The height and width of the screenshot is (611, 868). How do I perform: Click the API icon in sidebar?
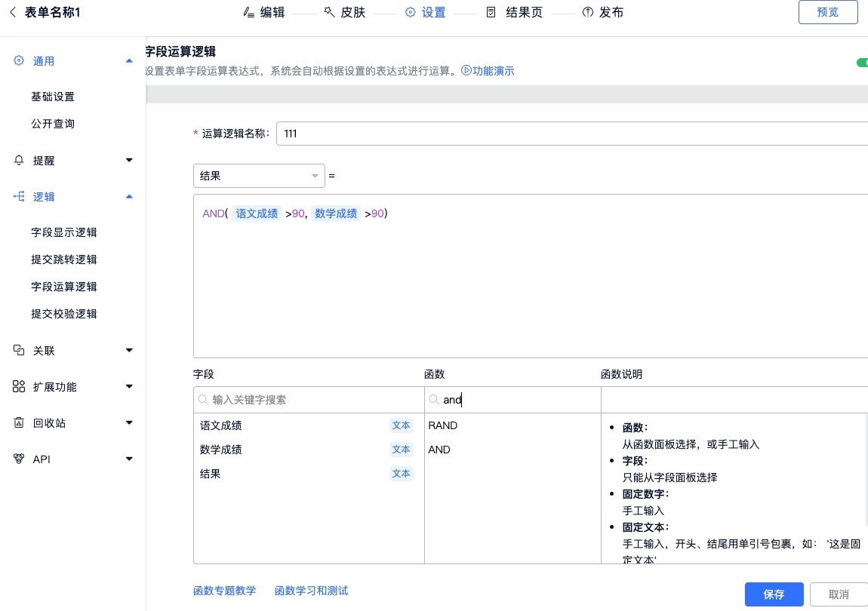20,459
